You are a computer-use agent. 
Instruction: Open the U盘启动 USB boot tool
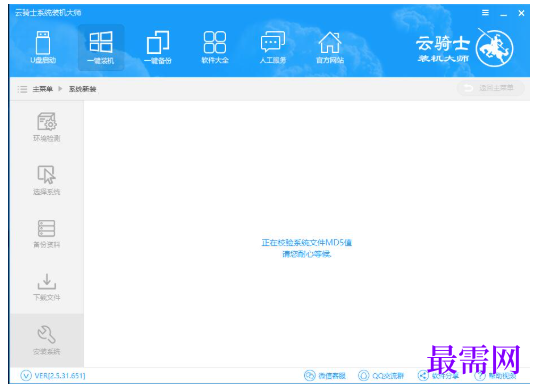coord(43,47)
